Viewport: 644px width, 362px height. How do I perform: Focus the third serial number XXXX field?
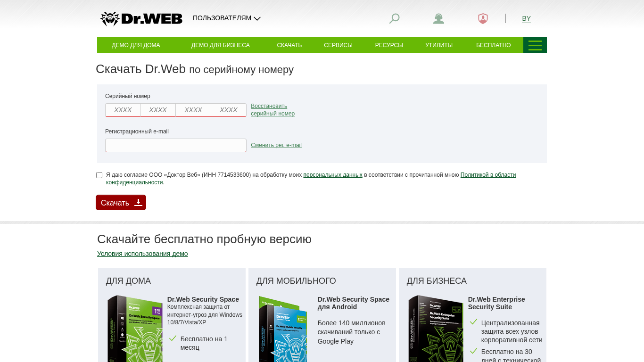pyautogui.click(x=193, y=110)
